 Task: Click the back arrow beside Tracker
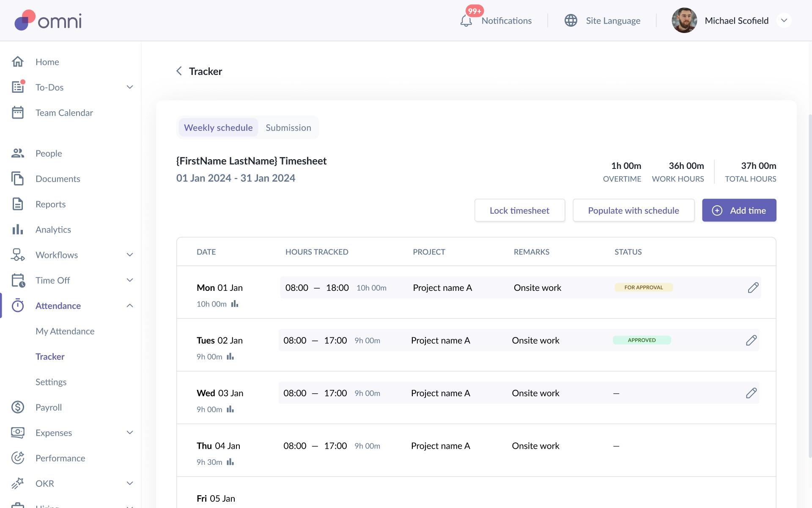coord(179,71)
